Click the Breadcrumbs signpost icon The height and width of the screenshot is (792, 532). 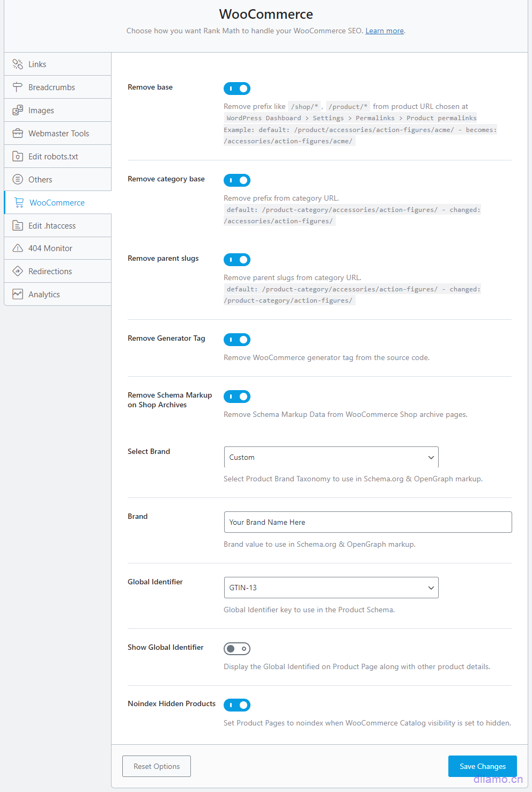[18, 87]
